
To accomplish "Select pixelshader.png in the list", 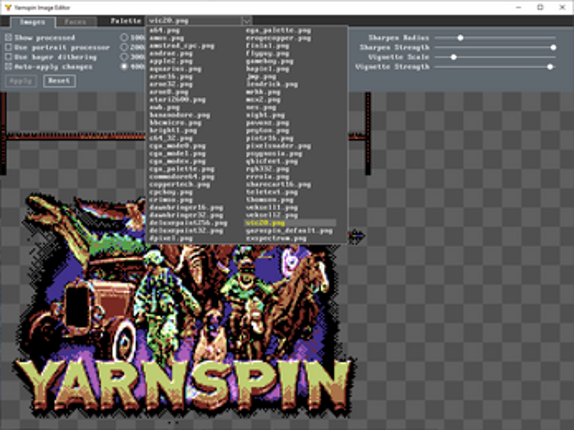I will [278, 146].
